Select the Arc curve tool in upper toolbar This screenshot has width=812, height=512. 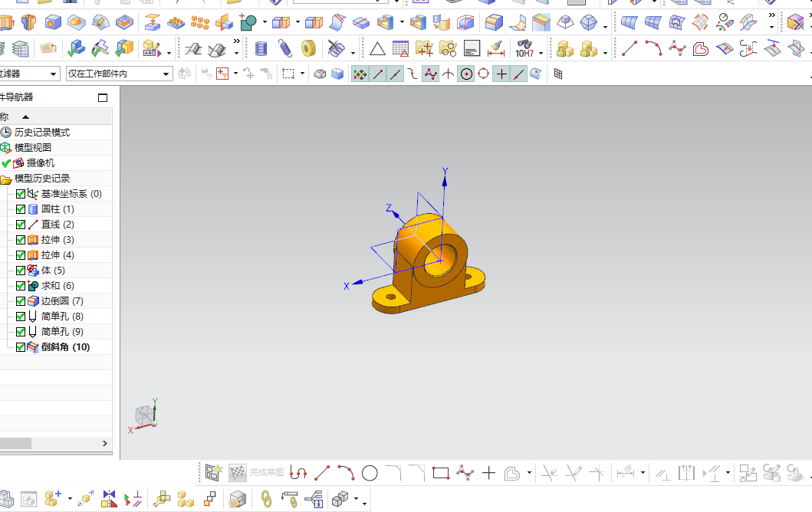653,48
